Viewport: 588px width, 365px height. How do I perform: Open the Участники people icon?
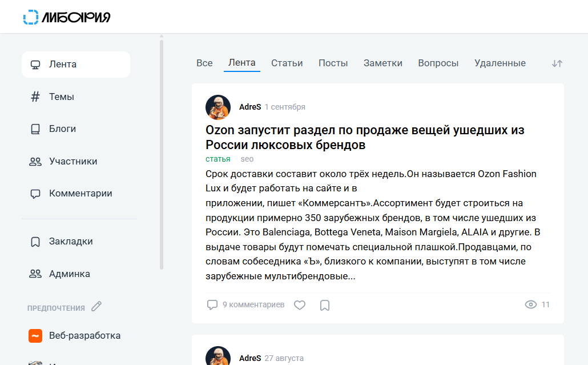[35, 162]
